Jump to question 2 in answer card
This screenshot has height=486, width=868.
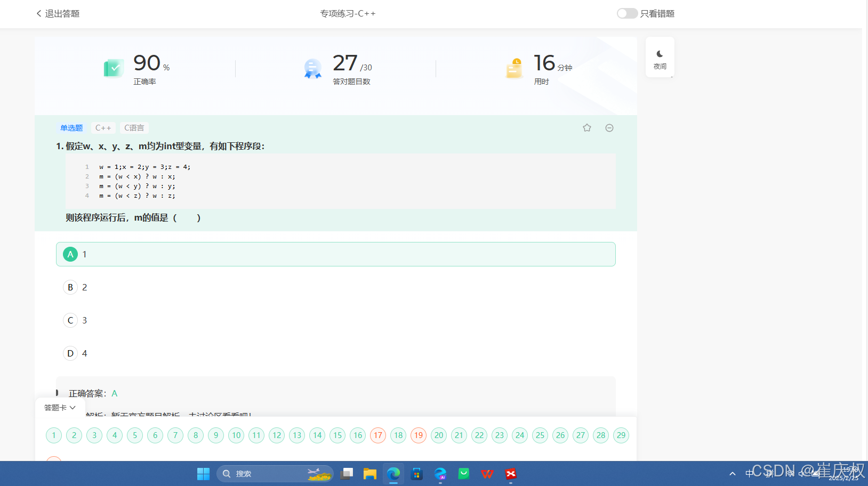[74, 435]
